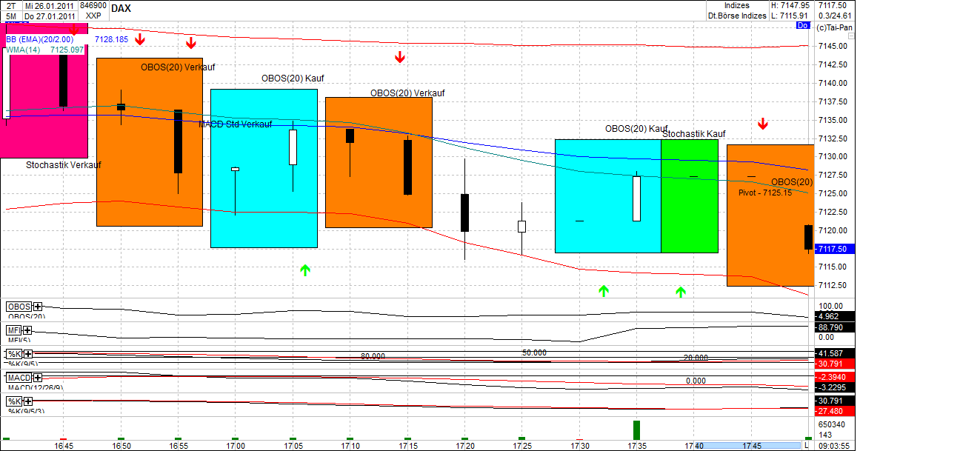Click the plus icon on the %K(9/5) panel
This screenshot has width=980, height=451.
(27, 353)
